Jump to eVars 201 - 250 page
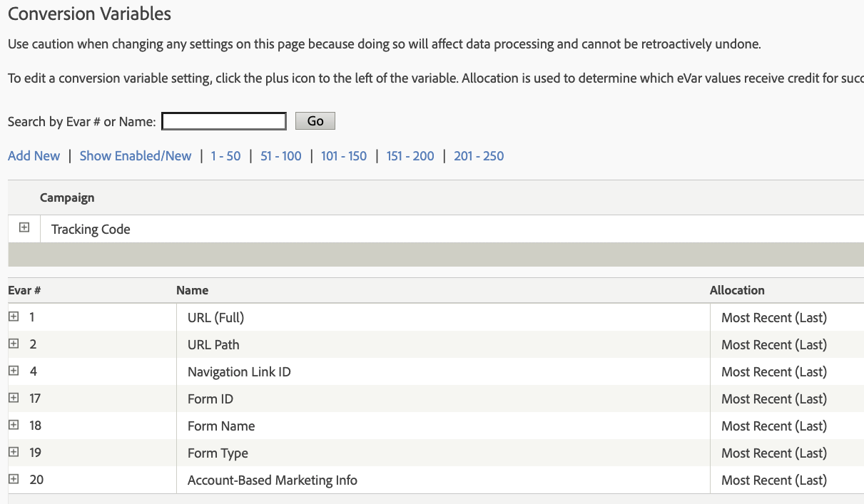The image size is (864, 504). click(479, 156)
